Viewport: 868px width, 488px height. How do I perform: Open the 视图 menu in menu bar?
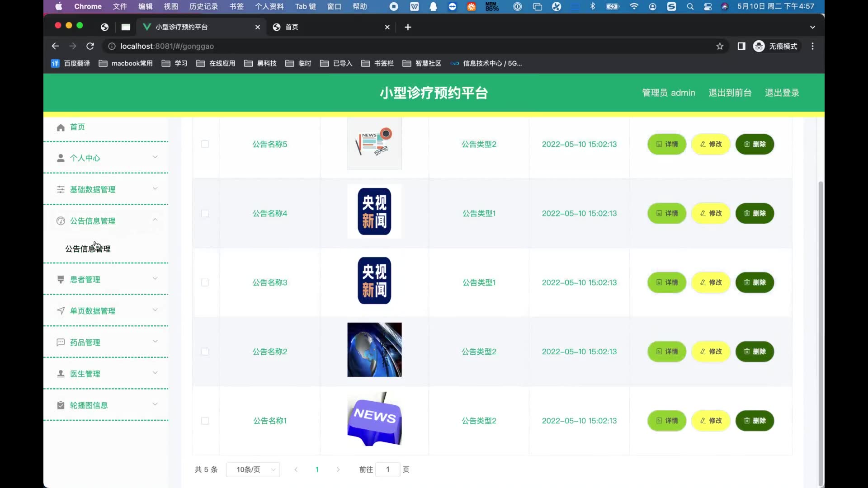tap(171, 6)
